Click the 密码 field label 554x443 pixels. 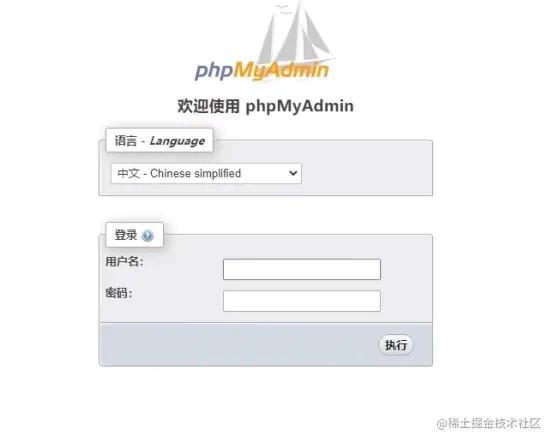(x=119, y=293)
